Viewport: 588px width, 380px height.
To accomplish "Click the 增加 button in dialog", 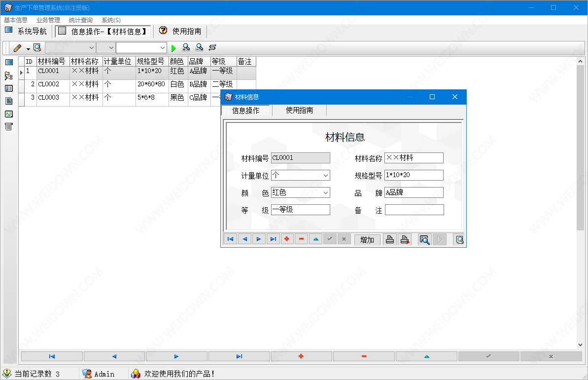I will coord(367,239).
